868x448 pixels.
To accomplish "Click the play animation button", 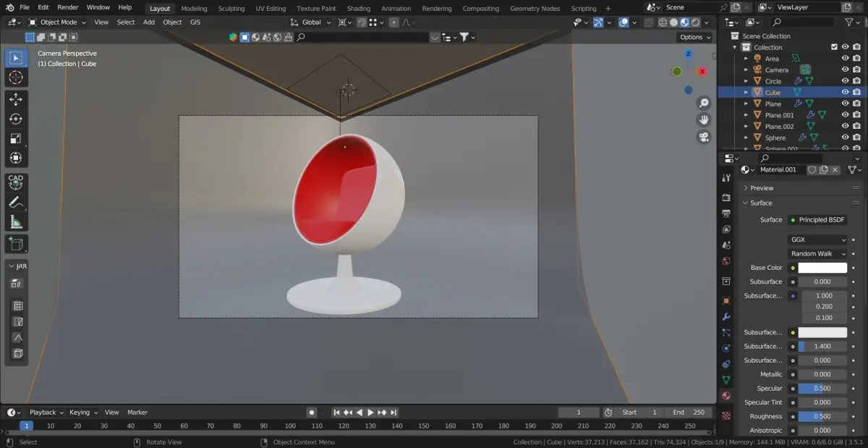I will [x=370, y=413].
